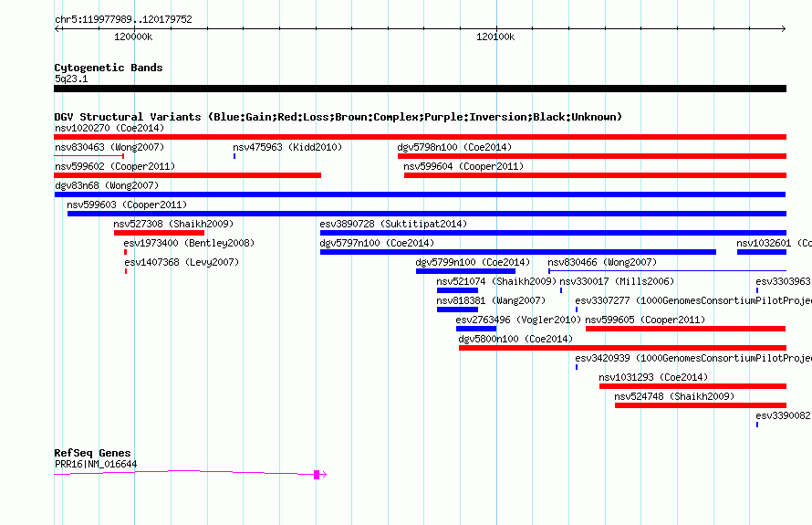The height and width of the screenshot is (525, 812).
Task: Click the nsv1020270 (Coe2014) loss variant bar
Action: tap(420, 137)
